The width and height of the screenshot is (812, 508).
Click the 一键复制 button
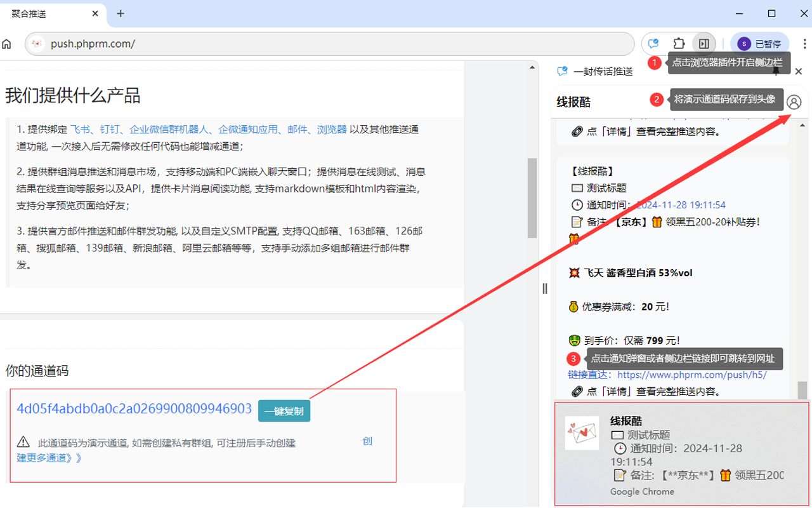click(284, 411)
